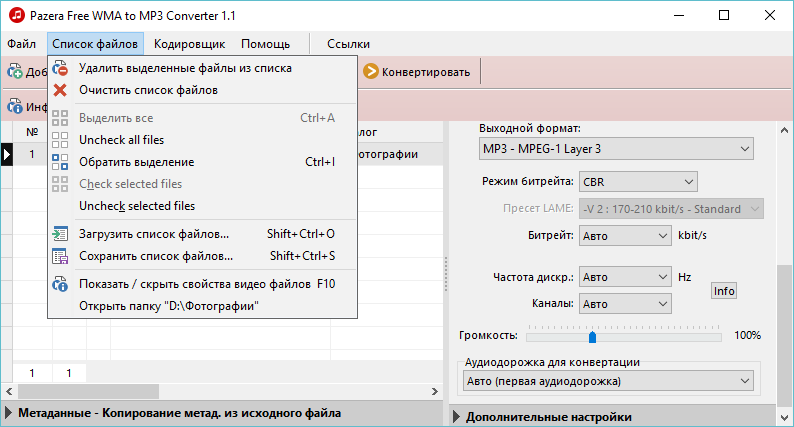Click the Uncheck all files grid icon

click(x=60, y=140)
